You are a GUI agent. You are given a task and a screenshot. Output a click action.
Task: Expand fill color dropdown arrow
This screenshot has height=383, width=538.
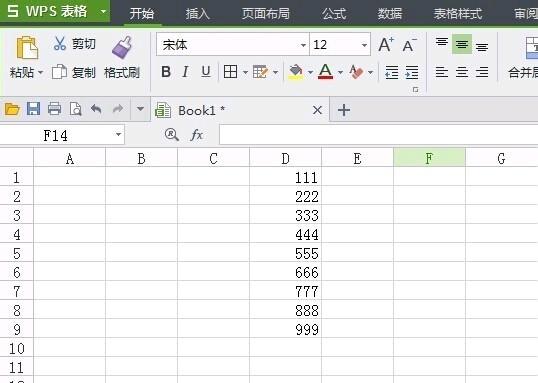[310, 72]
